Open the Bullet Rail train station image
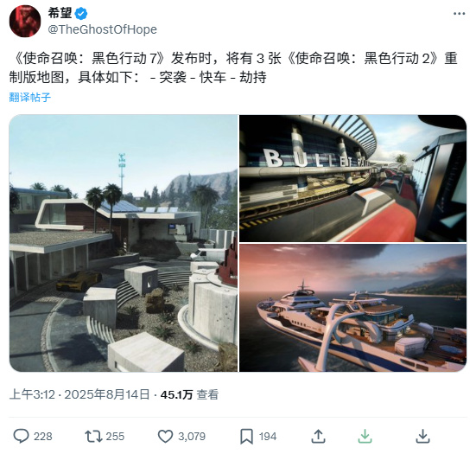Screen dimensions: 476x454 352,178
